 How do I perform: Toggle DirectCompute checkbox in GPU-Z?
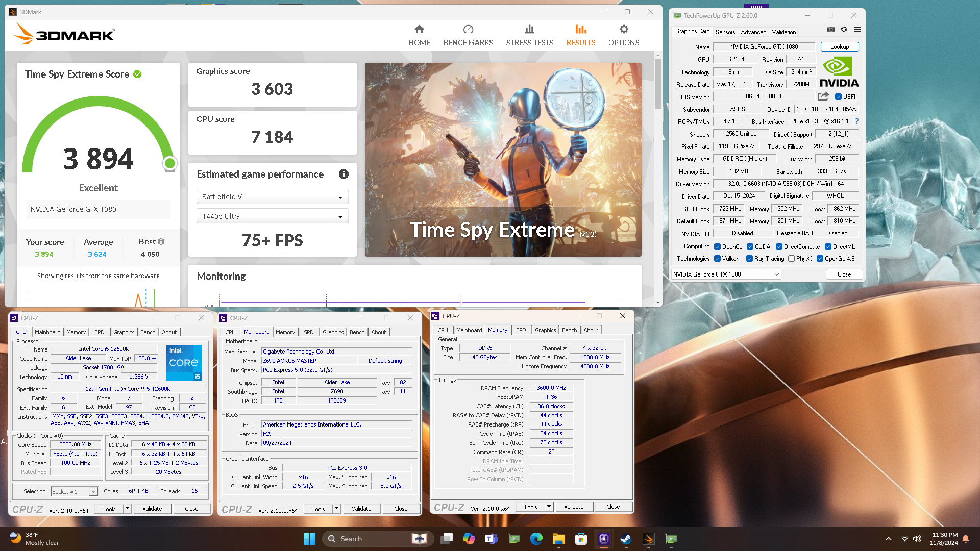(x=779, y=246)
